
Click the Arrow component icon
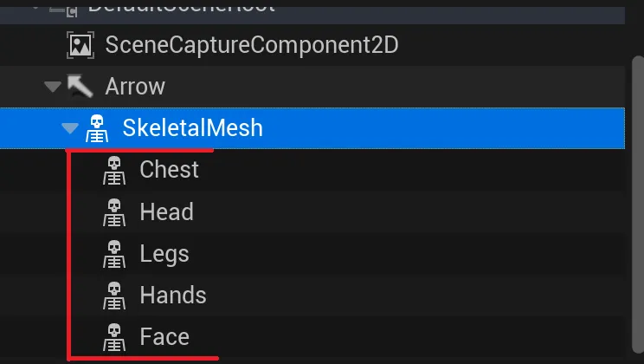pos(80,87)
